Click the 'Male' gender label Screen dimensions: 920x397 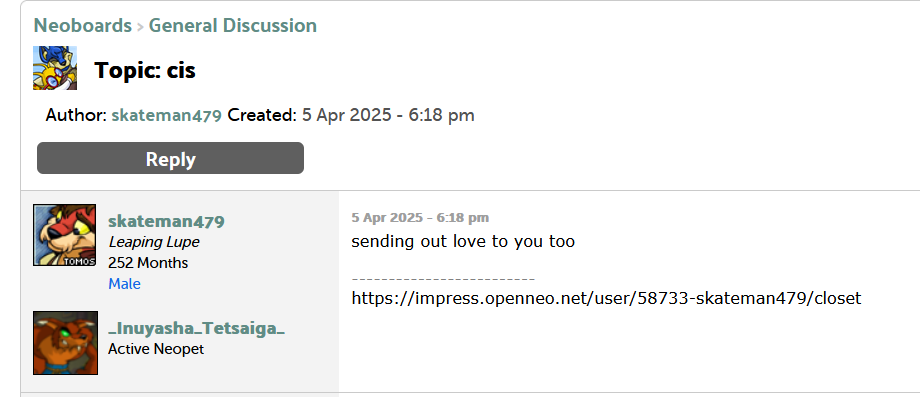124,284
